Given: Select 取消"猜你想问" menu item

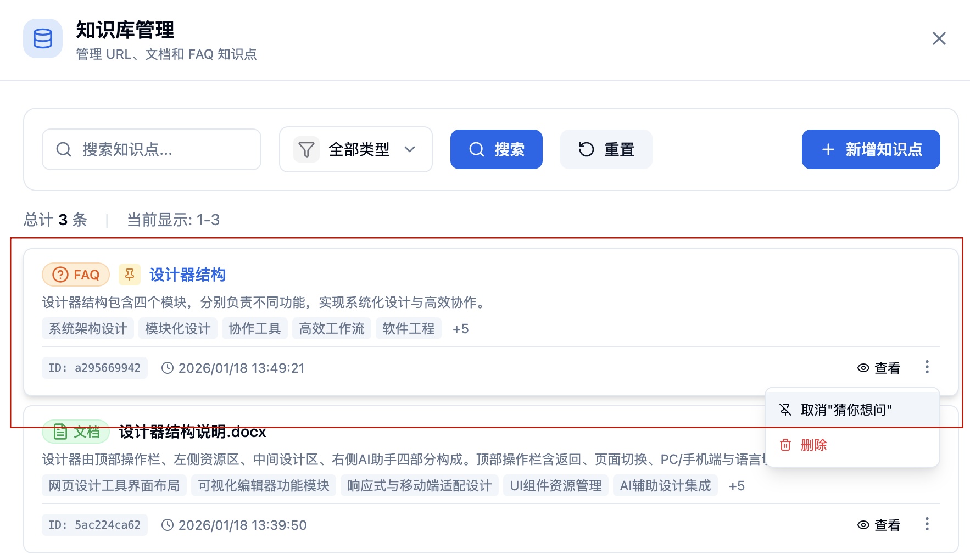Looking at the screenshot, I should (852, 410).
